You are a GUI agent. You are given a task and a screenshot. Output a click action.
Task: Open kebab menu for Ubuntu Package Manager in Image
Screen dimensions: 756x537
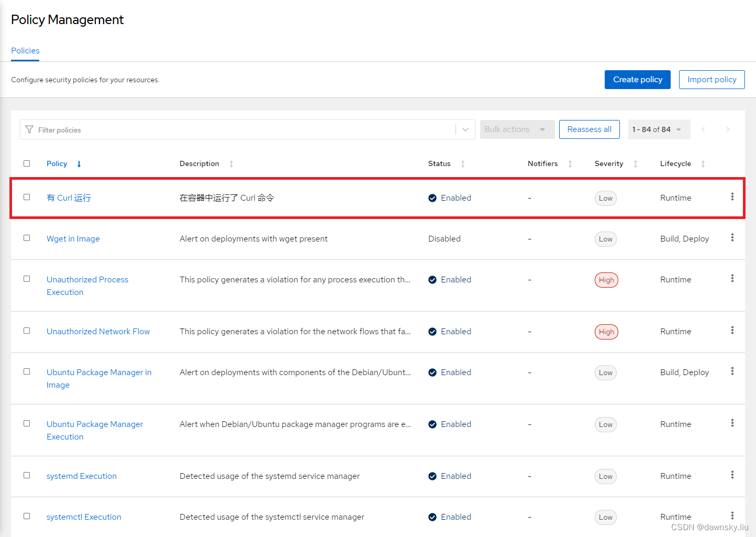[x=732, y=371]
